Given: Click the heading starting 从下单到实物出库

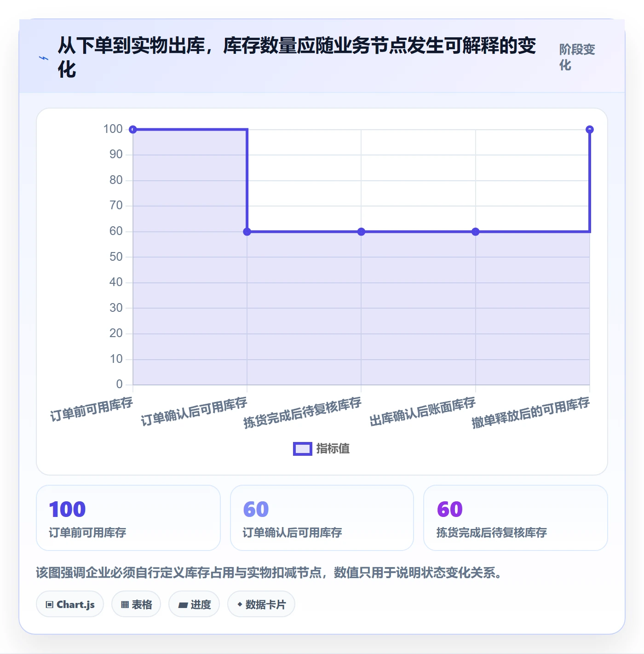Looking at the screenshot, I should point(297,57).
